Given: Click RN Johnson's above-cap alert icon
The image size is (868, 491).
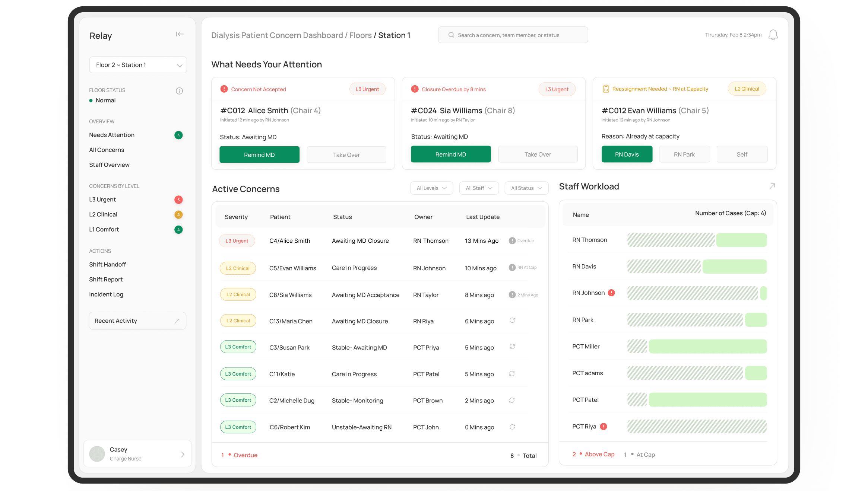Looking at the screenshot, I should click(611, 293).
